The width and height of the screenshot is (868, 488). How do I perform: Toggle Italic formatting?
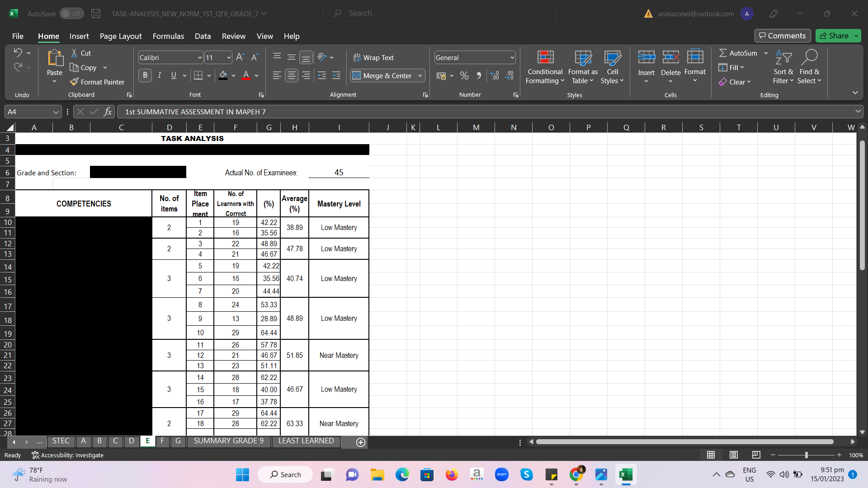159,75
